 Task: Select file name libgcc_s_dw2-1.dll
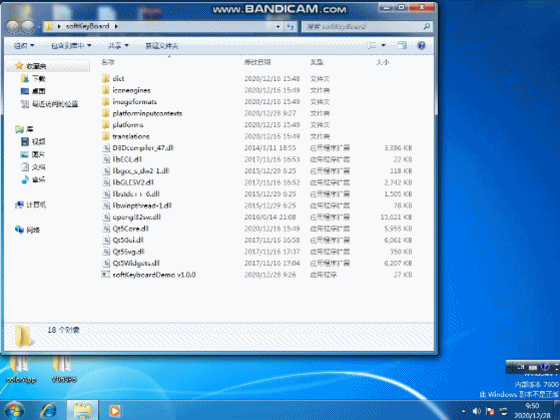tap(141, 171)
